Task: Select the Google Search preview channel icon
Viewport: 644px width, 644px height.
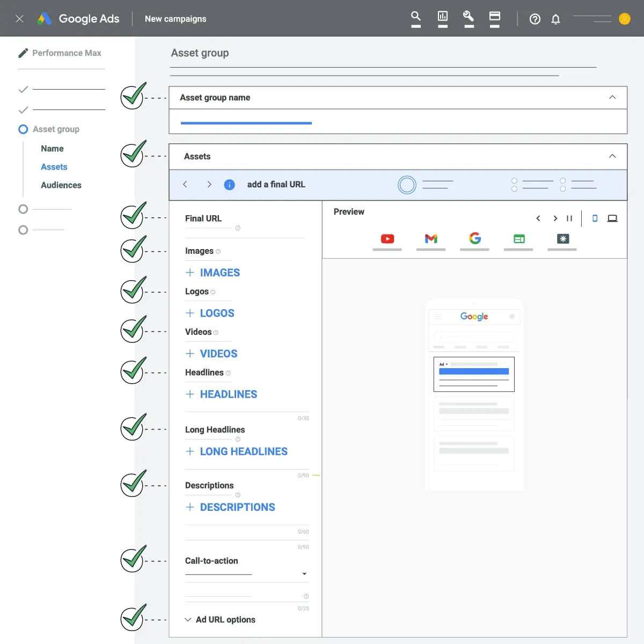Action: (x=474, y=239)
